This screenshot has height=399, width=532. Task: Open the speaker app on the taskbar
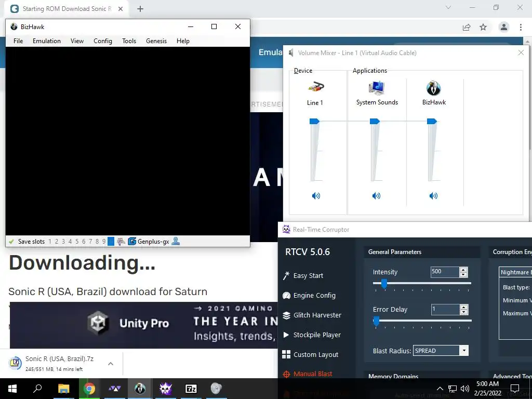coord(216,389)
